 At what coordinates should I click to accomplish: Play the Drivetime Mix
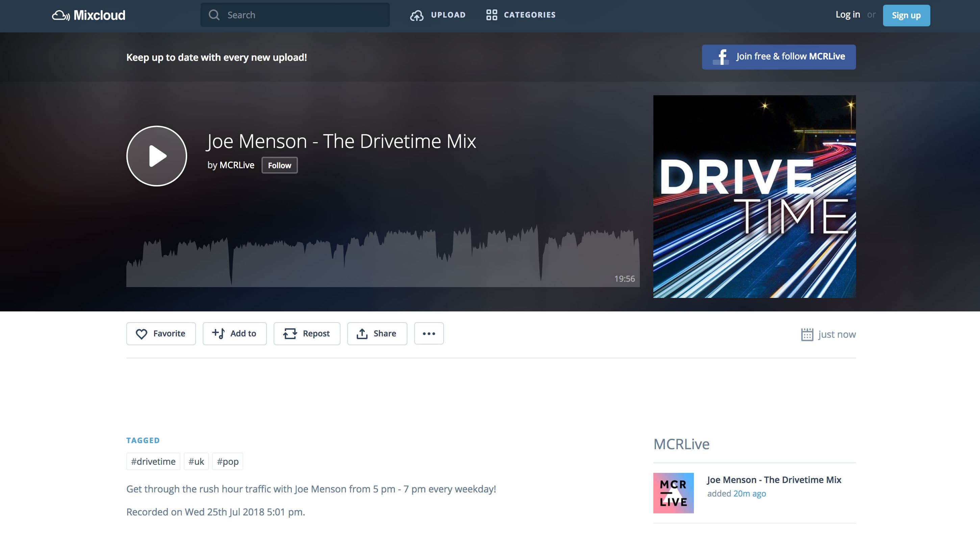[156, 156]
